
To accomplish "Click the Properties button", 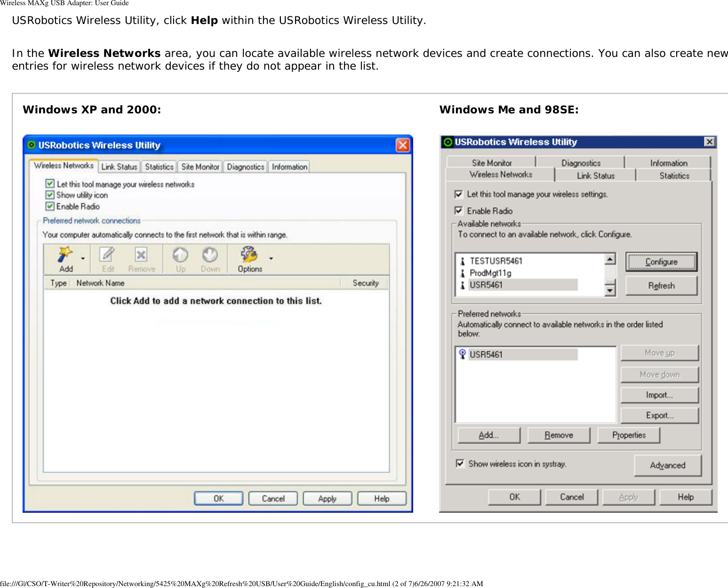I will [x=629, y=435].
